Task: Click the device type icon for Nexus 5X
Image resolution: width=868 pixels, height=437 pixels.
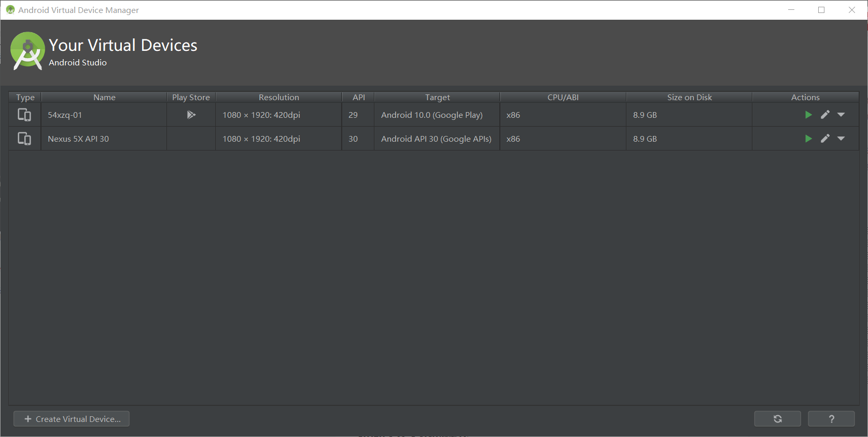Action: click(24, 139)
